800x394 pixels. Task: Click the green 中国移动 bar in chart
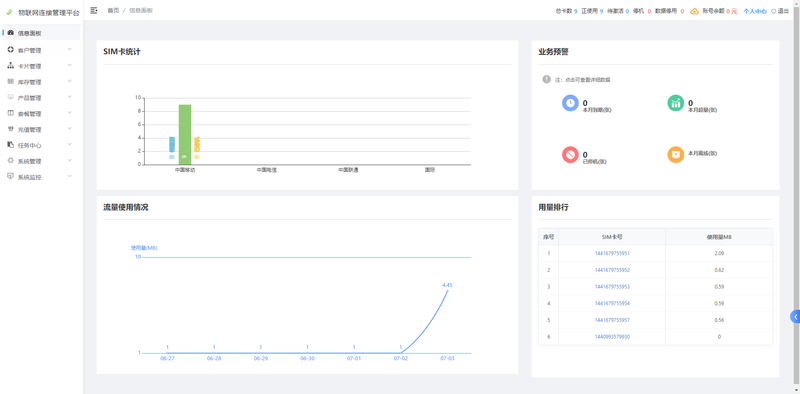(x=185, y=134)
